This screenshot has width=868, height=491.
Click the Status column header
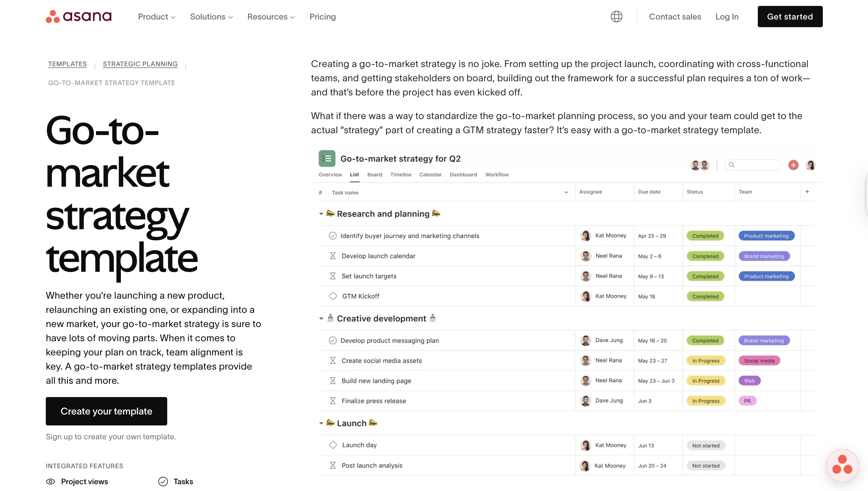[x=695, y=191]
